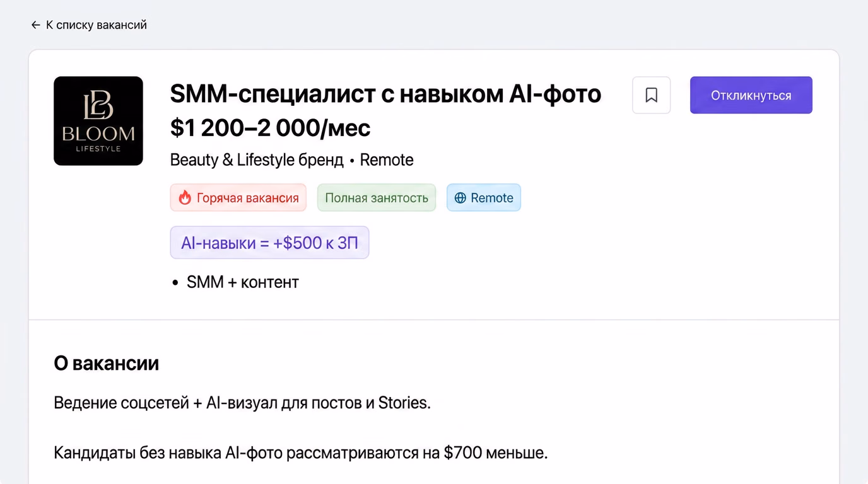Click the line Ведение соцсетей + AI-визуал
Viewport: 868px width, 484px height.
tap(242, 403)
